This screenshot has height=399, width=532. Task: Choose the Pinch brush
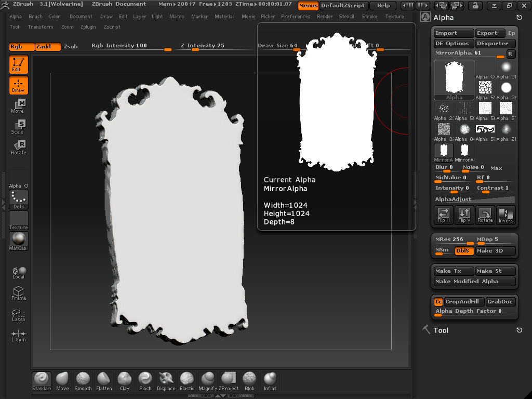point(145,381)
